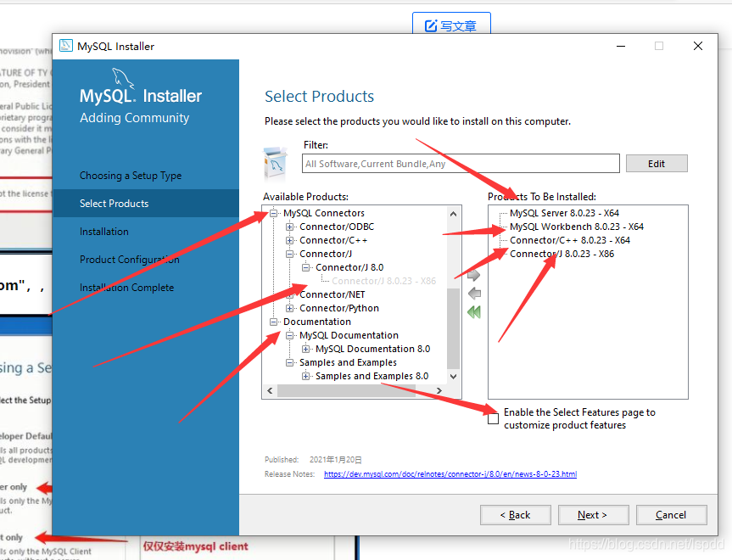Select the Connector/Python label
Screen dimensions: 732x560
pos(339,308)
